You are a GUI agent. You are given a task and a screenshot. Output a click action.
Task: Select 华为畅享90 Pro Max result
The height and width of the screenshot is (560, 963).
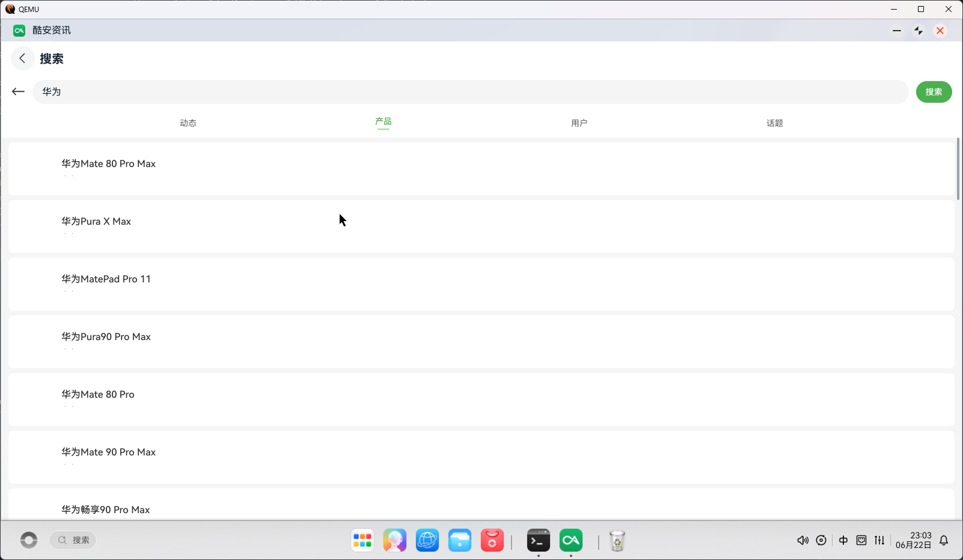(481, 505)
